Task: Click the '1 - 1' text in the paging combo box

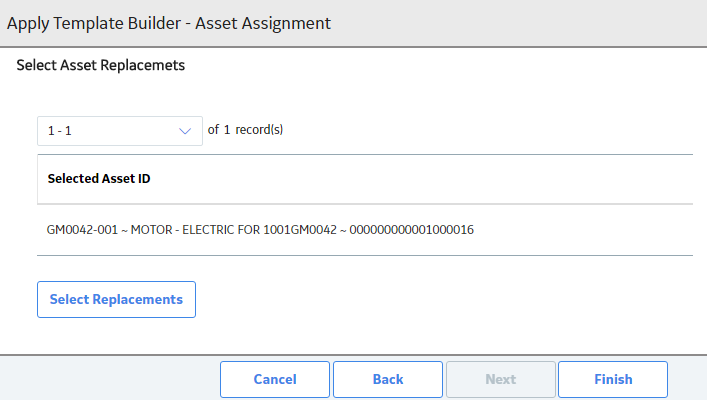Action: click(x=60, y=131)
